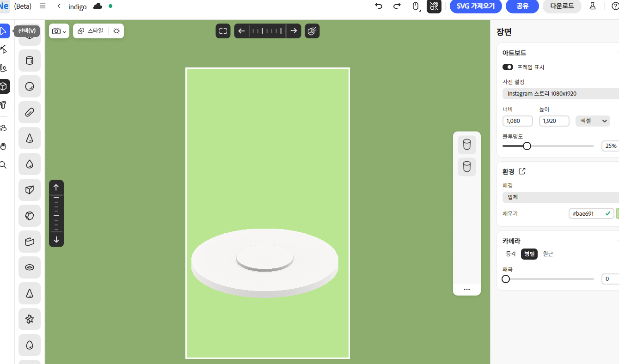Click the 높이 height field 1,920
Screen dimensions: 619x364
click(554, 121)
